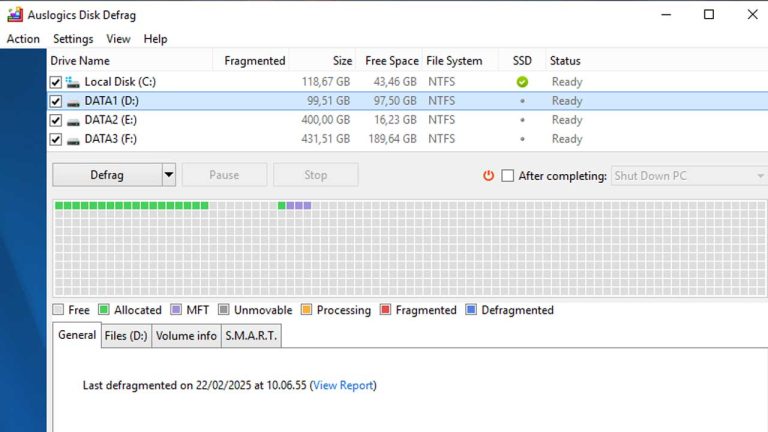The width and height of the screenshot is (768, 432).
Task: Switch to the Volume info tab
Action: (186, 336)
